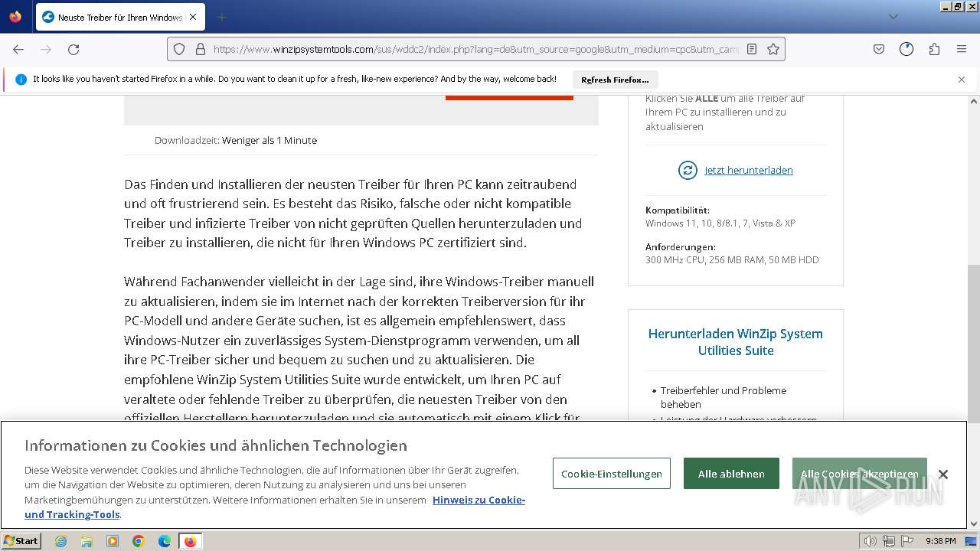The image size is (980, 551).
Task: Go back to previous page
Action: [18, 49]
